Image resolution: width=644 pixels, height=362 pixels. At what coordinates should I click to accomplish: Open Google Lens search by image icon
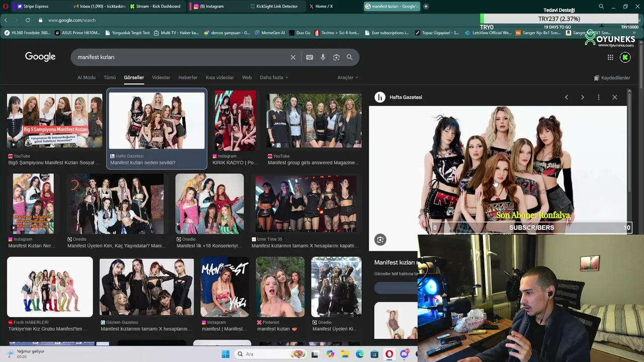point(336,57)
